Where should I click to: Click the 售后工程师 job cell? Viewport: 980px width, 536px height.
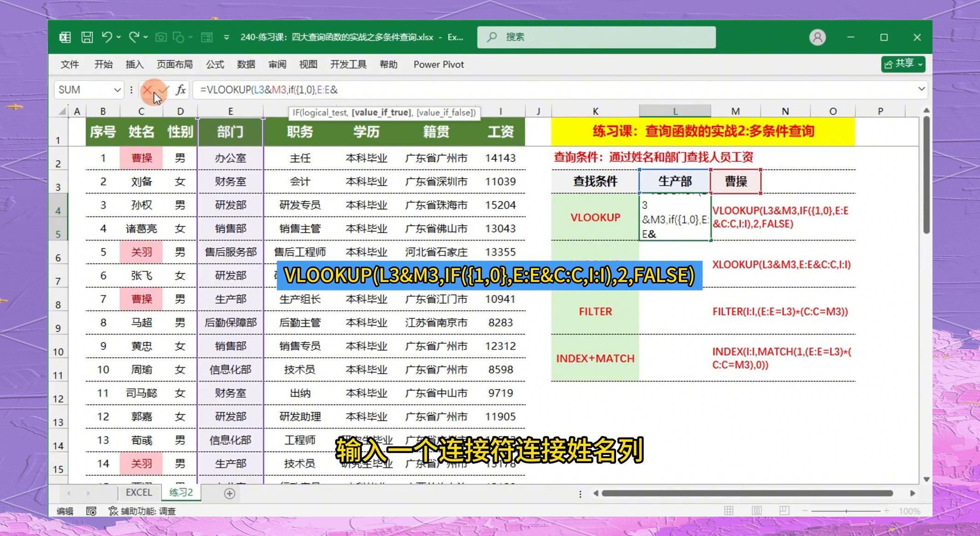pos(300,252)
